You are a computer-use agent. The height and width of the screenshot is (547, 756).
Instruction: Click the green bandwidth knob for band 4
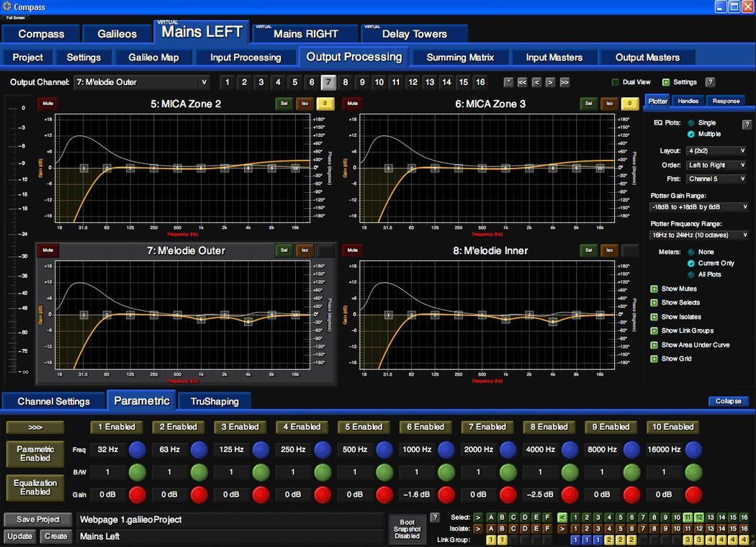pos(323,472)
